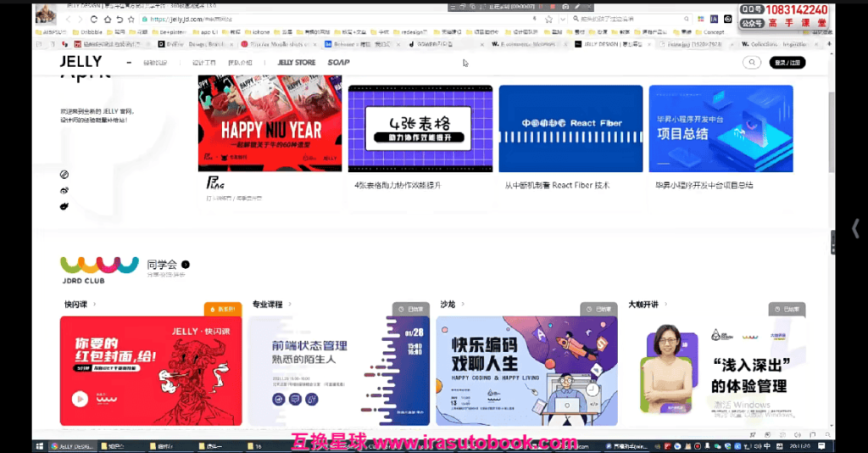Click the round badge next to 同学会
This screenshot has width=868, height=453.
(186, 265)
